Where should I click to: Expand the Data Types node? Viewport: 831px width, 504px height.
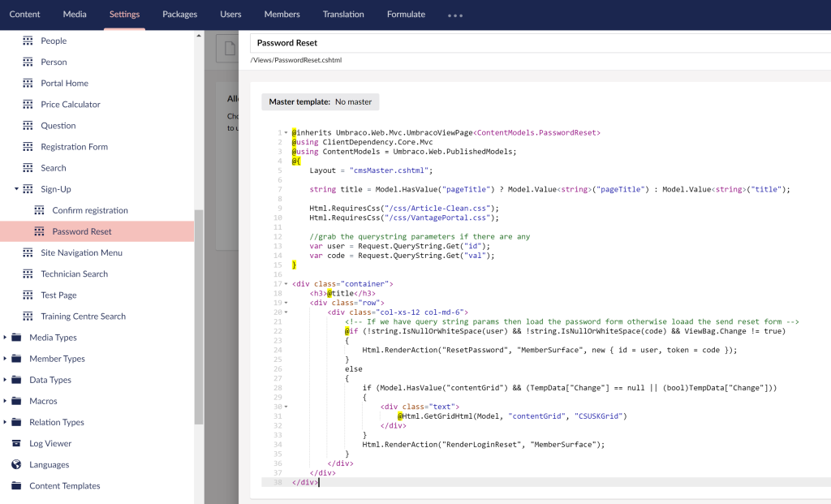coord(5,380)
